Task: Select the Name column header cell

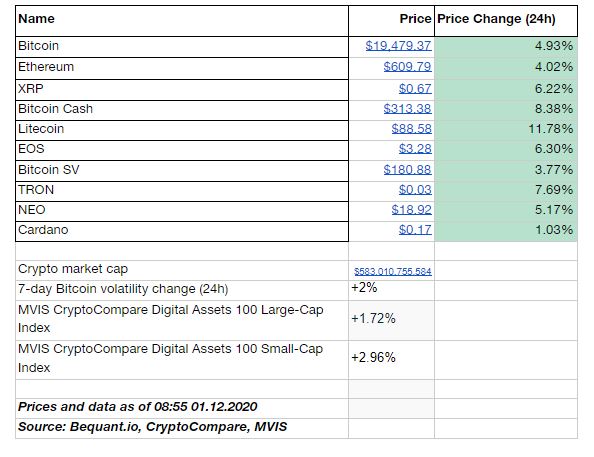Action: 182,21
